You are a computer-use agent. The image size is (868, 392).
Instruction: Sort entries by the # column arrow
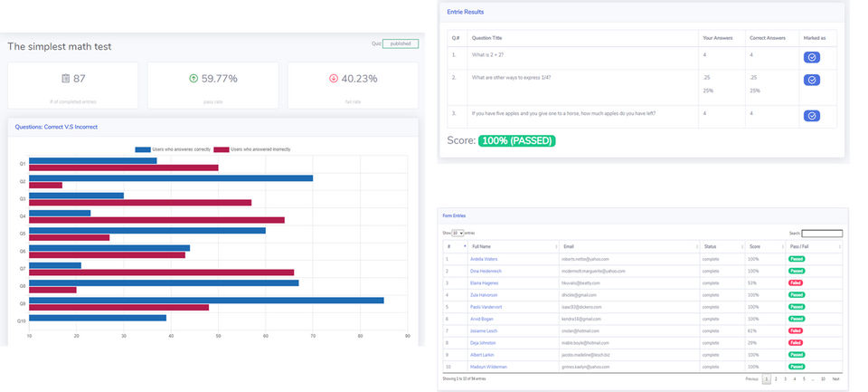tap(465, 246)
